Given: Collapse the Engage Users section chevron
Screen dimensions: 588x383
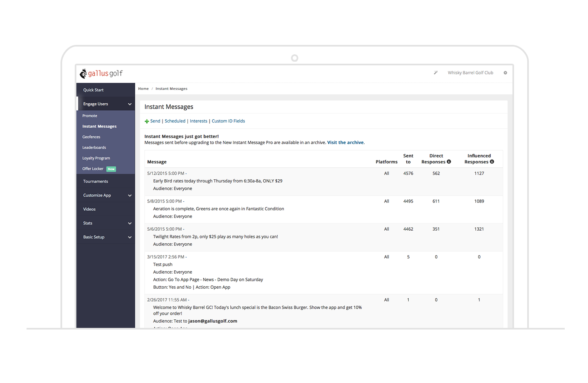Looking at the screenshot, I should pos(130,104).
